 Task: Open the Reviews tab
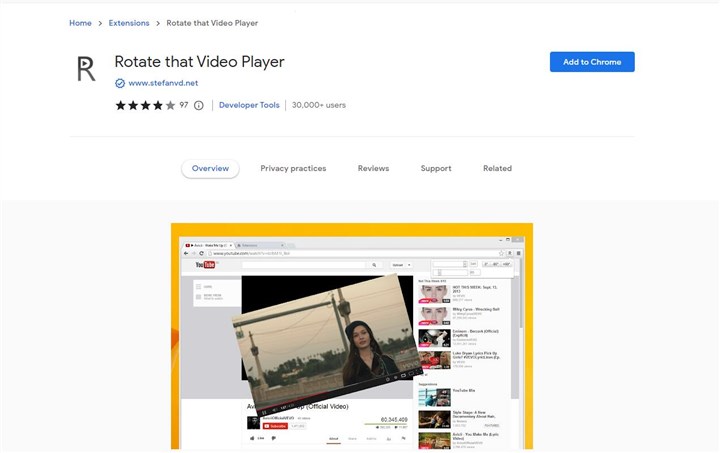373,168
